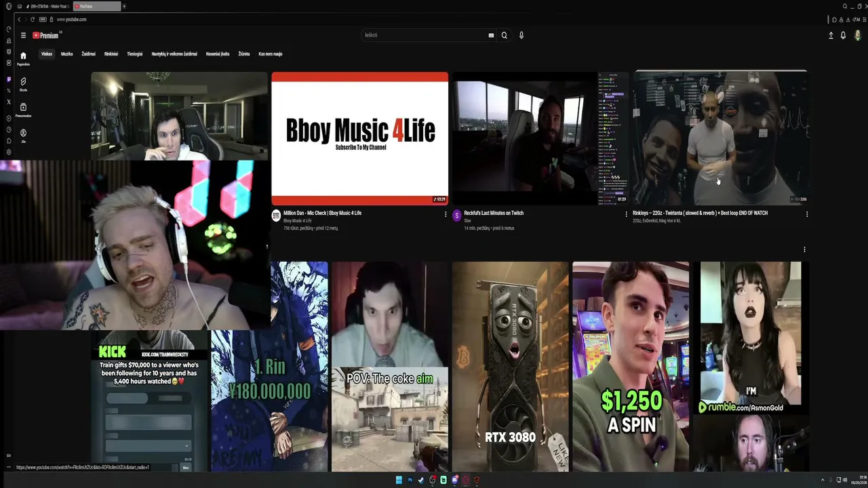Play the Reckful's Last Minutes thumbnail

pos(540,138)
